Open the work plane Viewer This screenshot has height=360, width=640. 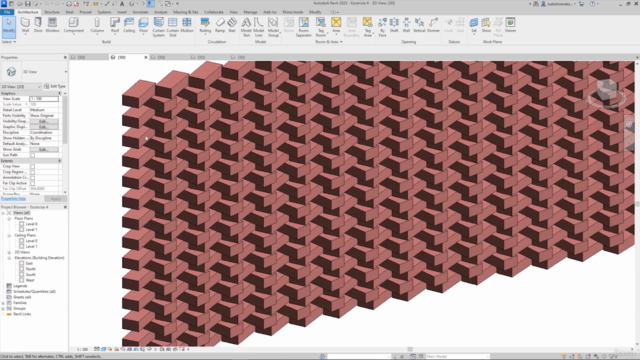click(510, 25)
